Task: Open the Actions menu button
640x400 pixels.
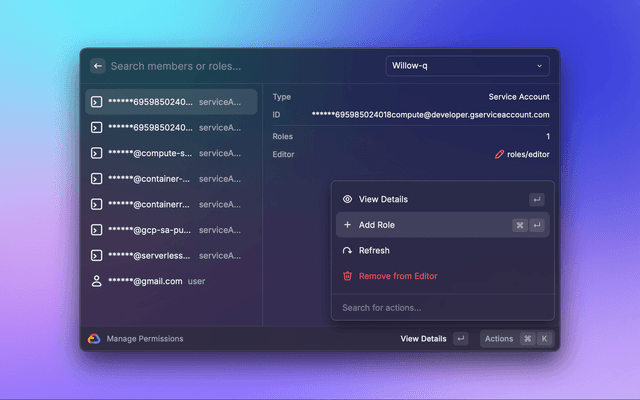Action: click(516, 339)
